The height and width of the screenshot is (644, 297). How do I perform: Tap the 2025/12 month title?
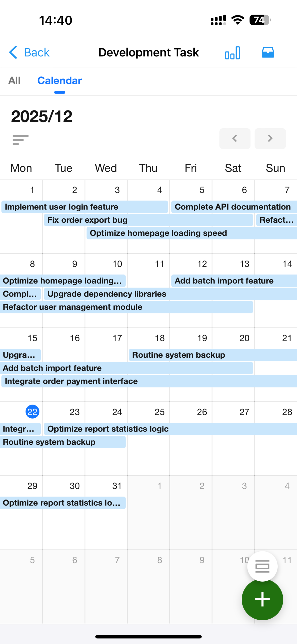42,116
